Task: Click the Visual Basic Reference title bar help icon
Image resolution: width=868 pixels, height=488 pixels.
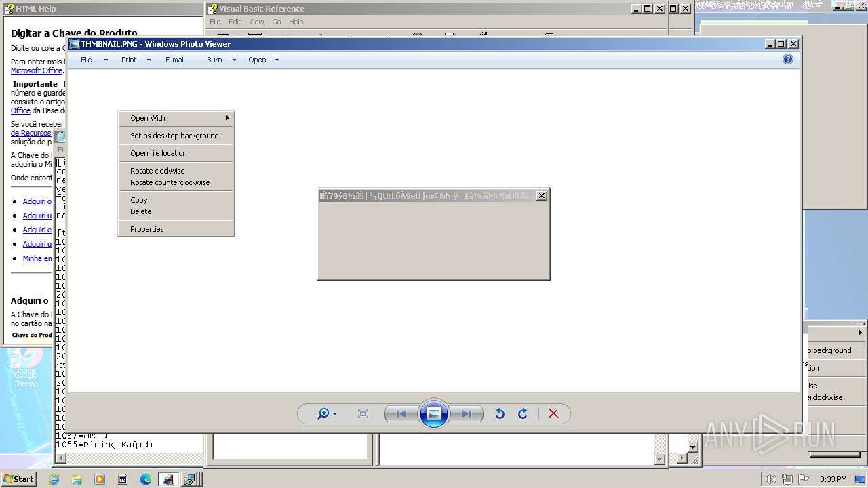Action: 212,9
